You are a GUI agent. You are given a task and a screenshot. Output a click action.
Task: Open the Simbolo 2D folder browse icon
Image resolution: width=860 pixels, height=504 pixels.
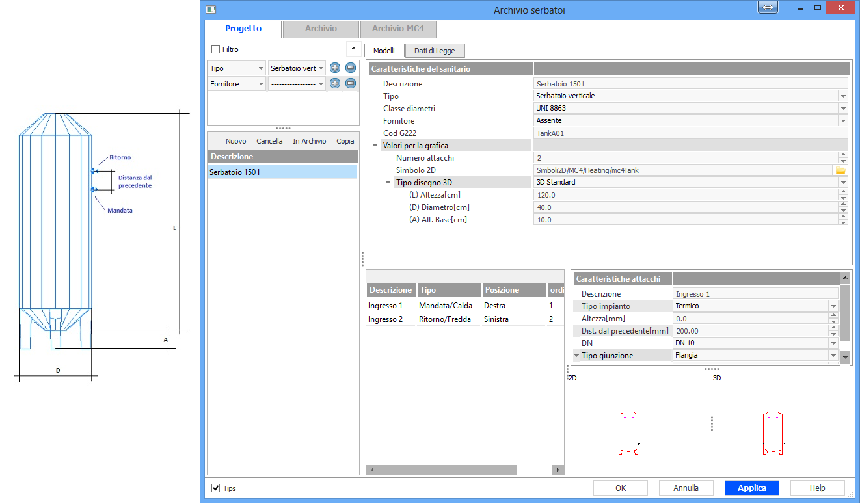point(840,170)
